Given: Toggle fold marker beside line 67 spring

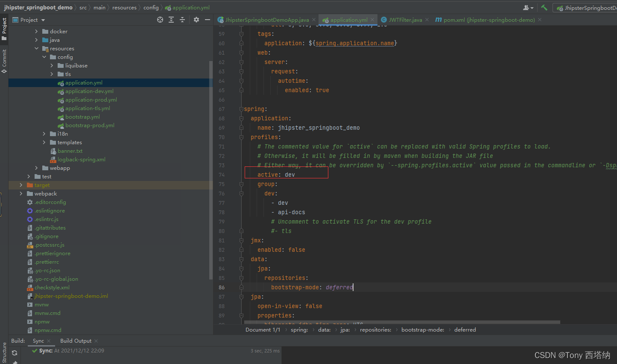Looking at the screenshot, I should pyautogui.click(x=241, y=109).
